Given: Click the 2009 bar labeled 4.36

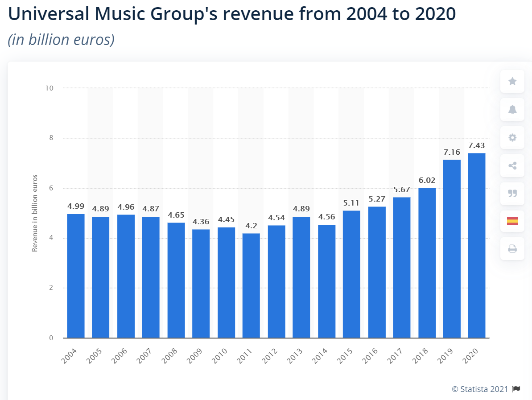Looking at the screenshot, I should (201, 284).
